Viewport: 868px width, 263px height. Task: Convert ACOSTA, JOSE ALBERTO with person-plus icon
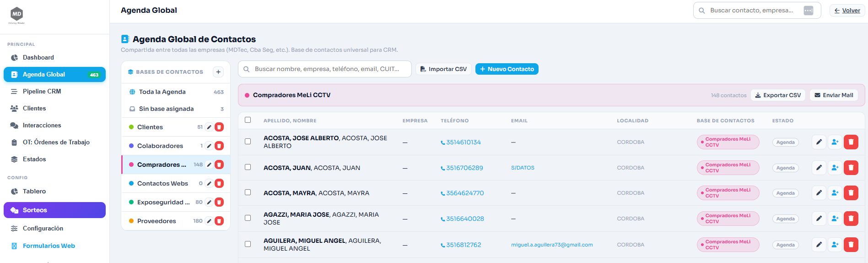835,142
